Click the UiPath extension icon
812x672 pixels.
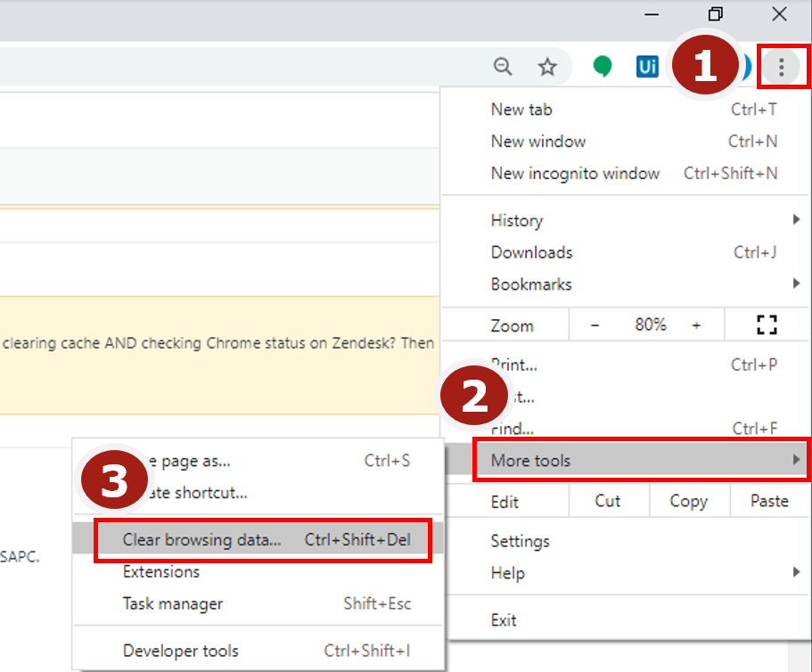(647, 67)
